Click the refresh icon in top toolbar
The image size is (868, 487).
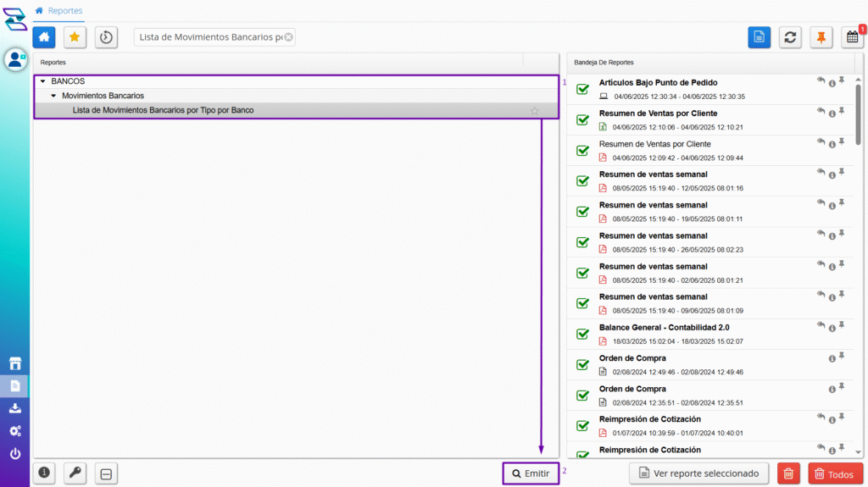(790, 37)
